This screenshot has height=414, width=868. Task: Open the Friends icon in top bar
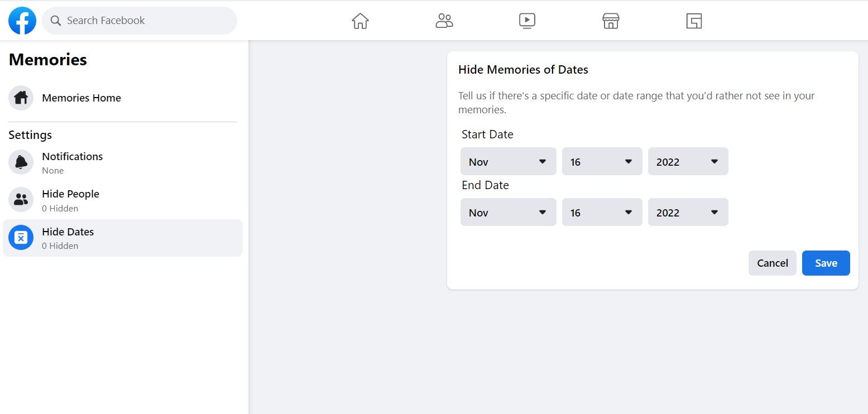coord(444,21)
